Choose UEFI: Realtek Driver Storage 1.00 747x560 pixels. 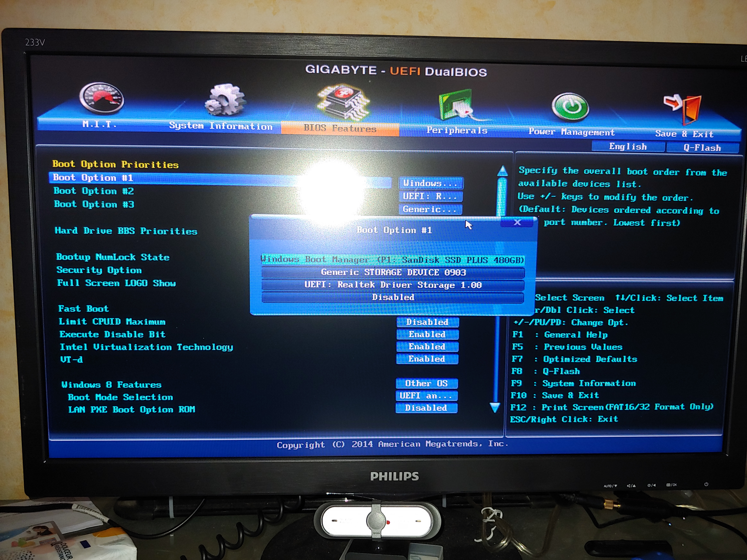(x=393, y=285)
